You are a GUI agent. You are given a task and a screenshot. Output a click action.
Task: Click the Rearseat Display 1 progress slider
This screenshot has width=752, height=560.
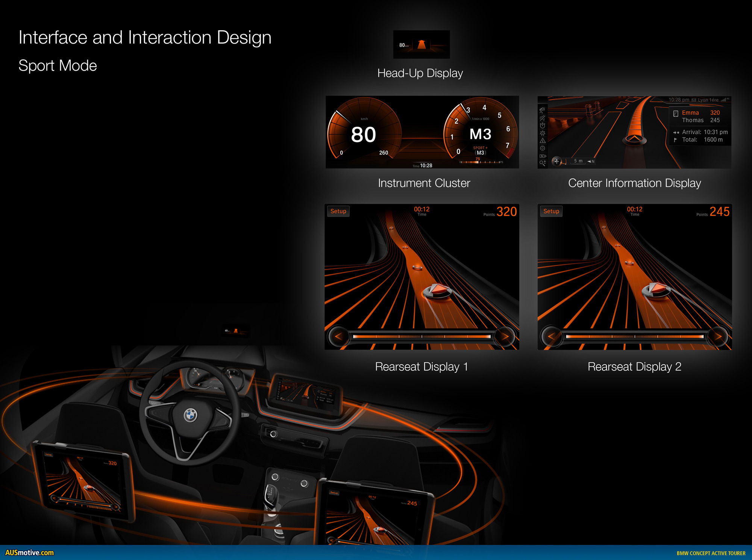click(x=421, y=336)
